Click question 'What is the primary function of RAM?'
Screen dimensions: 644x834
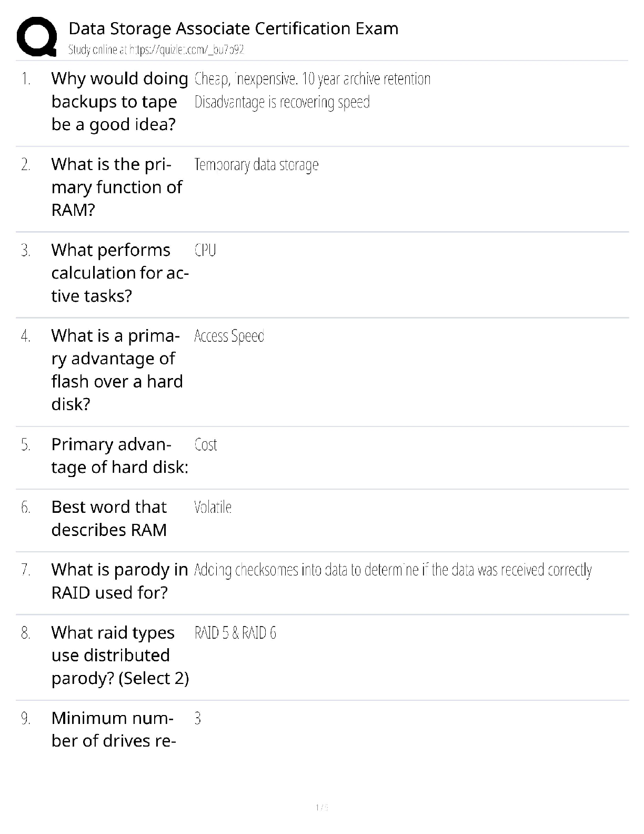point(117,187)
